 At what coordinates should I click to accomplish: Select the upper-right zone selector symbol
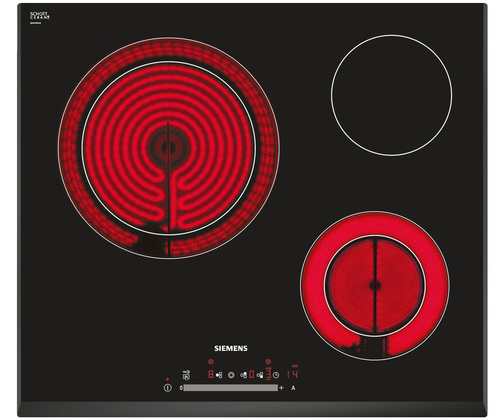click(x=244, y=375)
